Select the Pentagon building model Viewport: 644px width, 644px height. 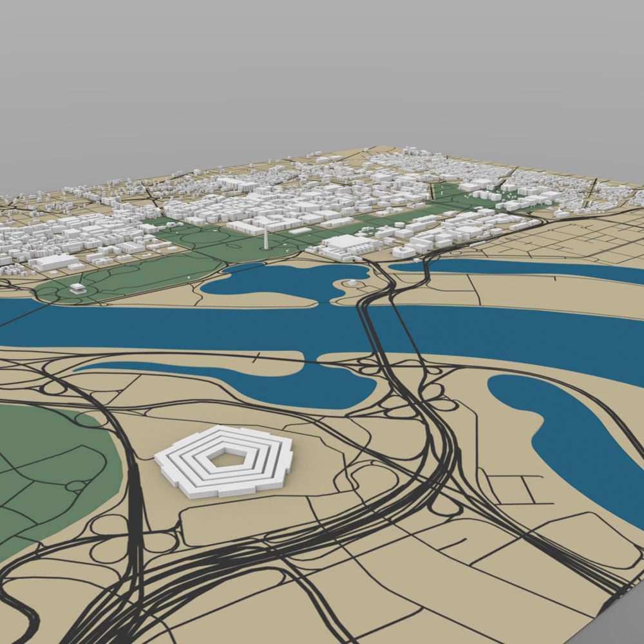click(x=224, y=461)
